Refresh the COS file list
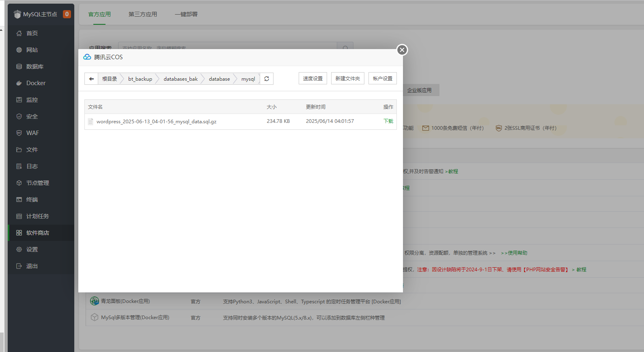644x352 pixels. [267, 79]
